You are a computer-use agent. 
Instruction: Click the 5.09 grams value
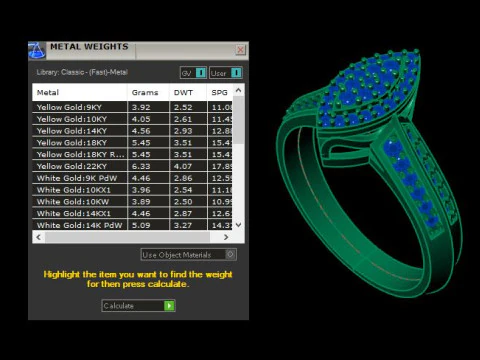(141, 225)
